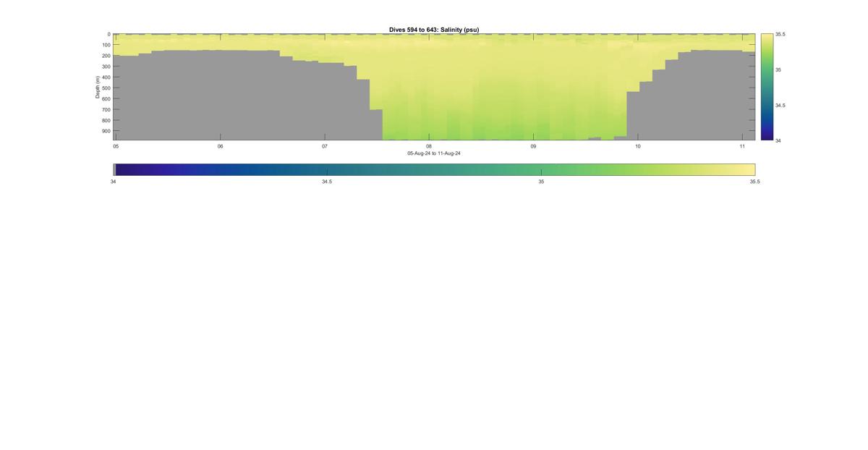The image size is (868, 450).
Task: Click the x-axis tick label '11'
Action: [742, 146]
